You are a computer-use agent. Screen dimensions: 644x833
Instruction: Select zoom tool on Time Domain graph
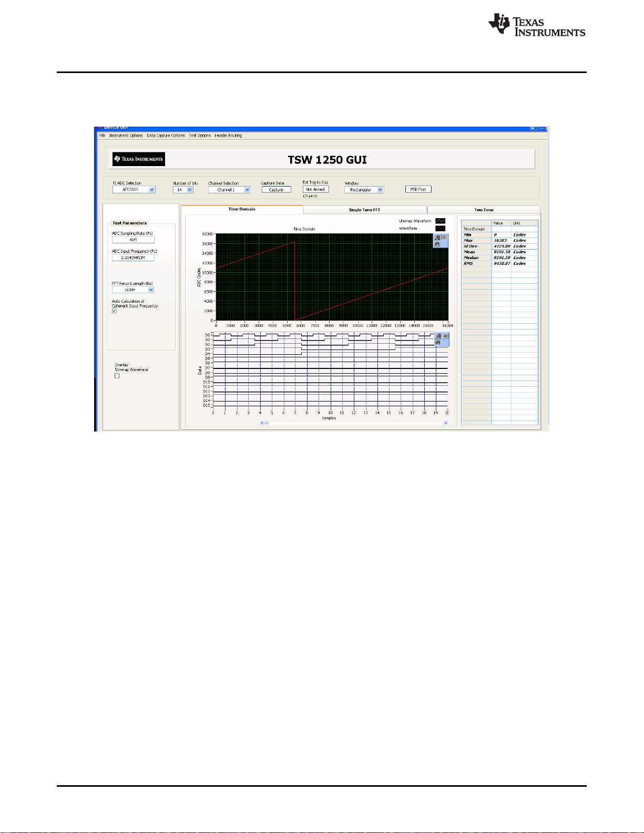tap(437, 238)
